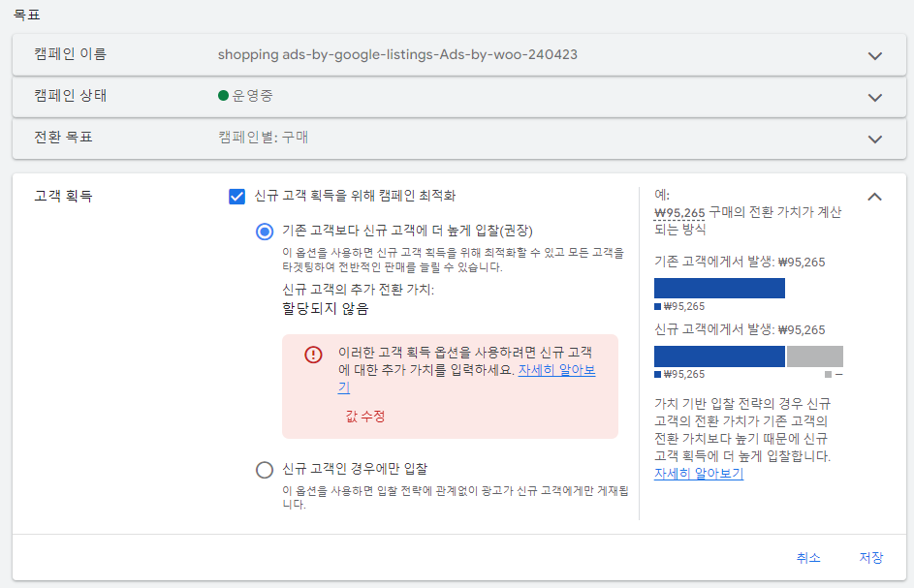The width and height of the screenshot is (914, 588).
Task: Click the 값 수정 button
Action: tap(364, 417)
